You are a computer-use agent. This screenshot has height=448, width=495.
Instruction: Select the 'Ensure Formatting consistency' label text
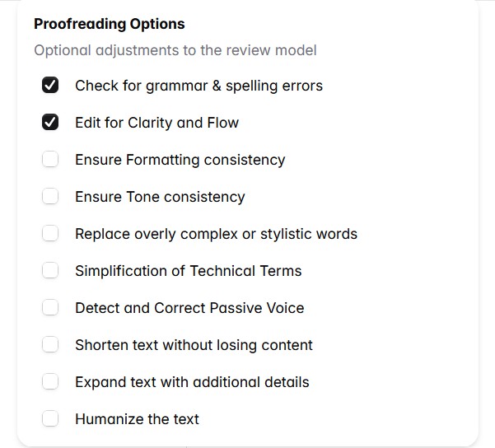180,160
